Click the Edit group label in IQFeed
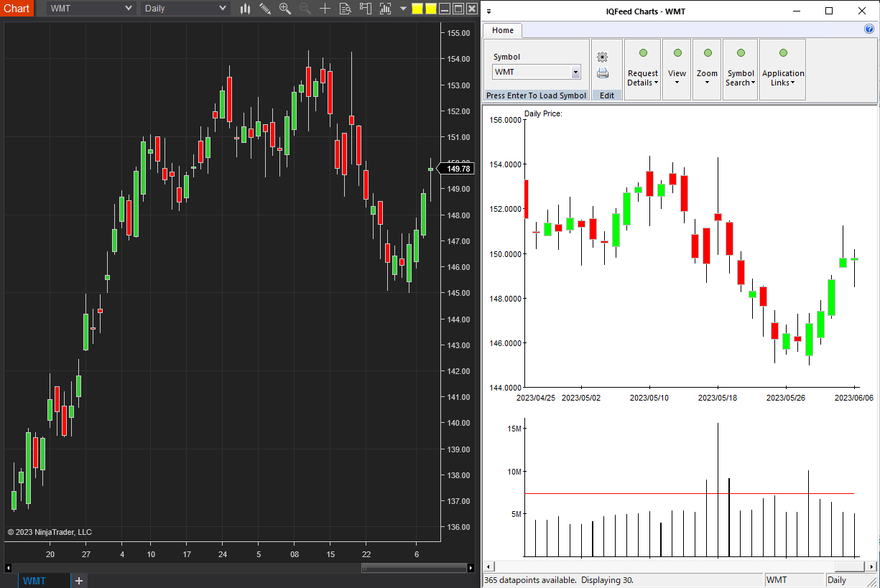Viewport: 880px width, 588px height. 607,95
